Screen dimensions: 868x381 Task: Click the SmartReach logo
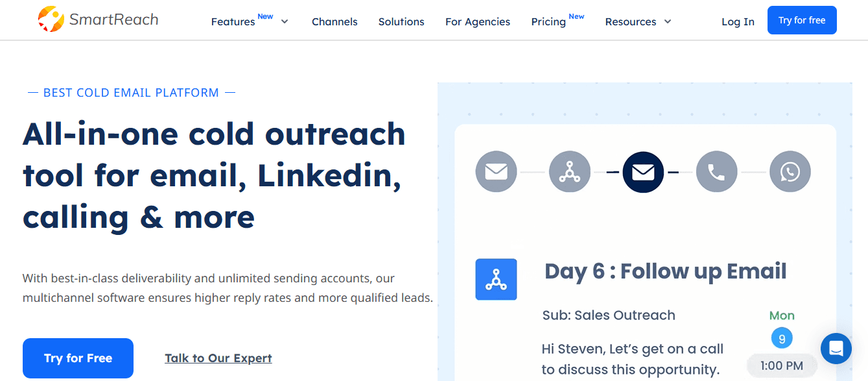97,19
